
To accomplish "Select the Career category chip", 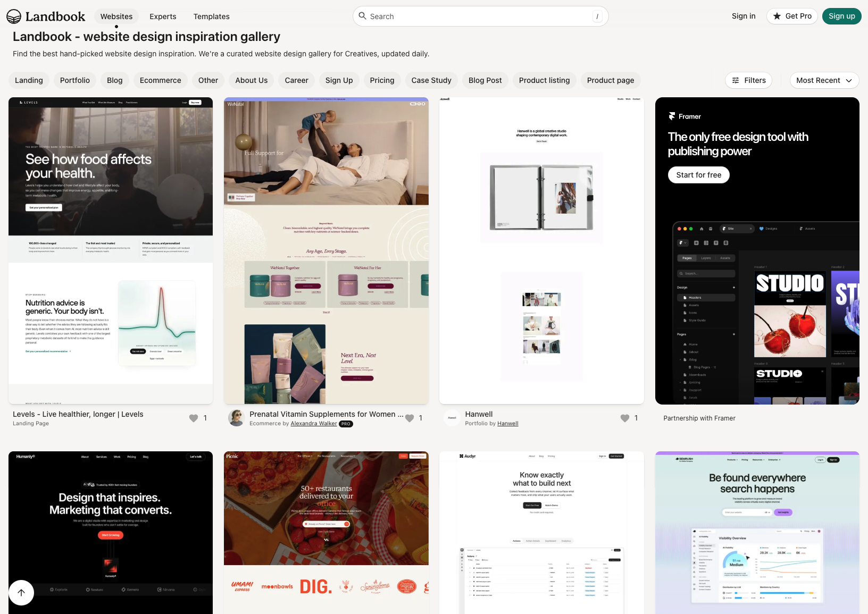I will point(297,80).
